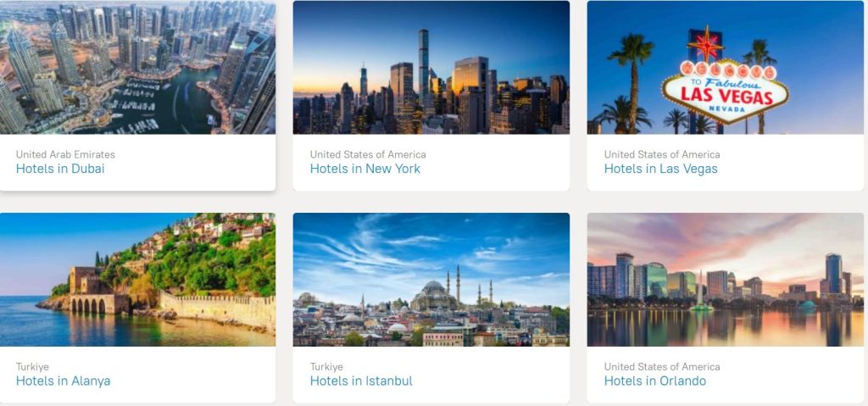Click the Welcome to Fabulous Las Vegas sign
Screen dimensions: 868x406
tap(725, 82)
